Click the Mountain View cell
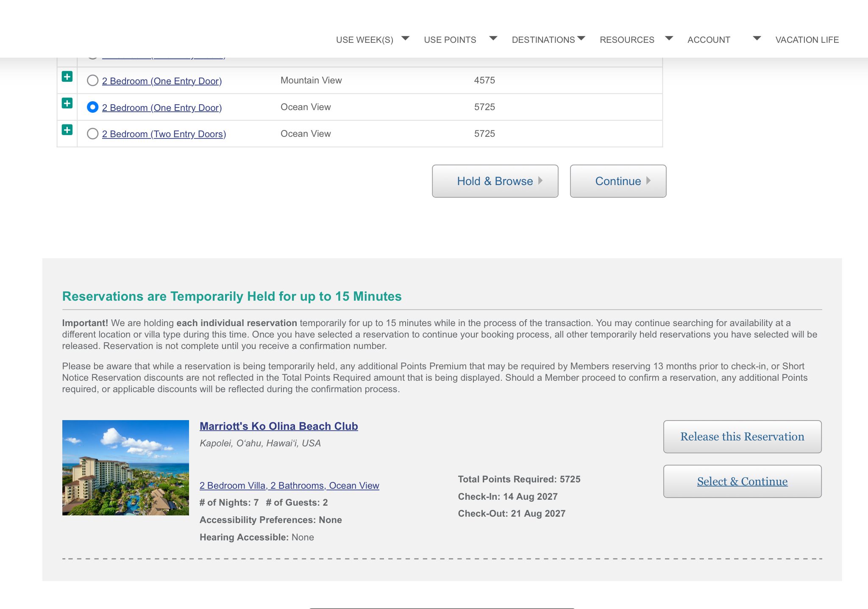Screen dimensions: 868x609 pyautogui.click(x=311, y=80)
